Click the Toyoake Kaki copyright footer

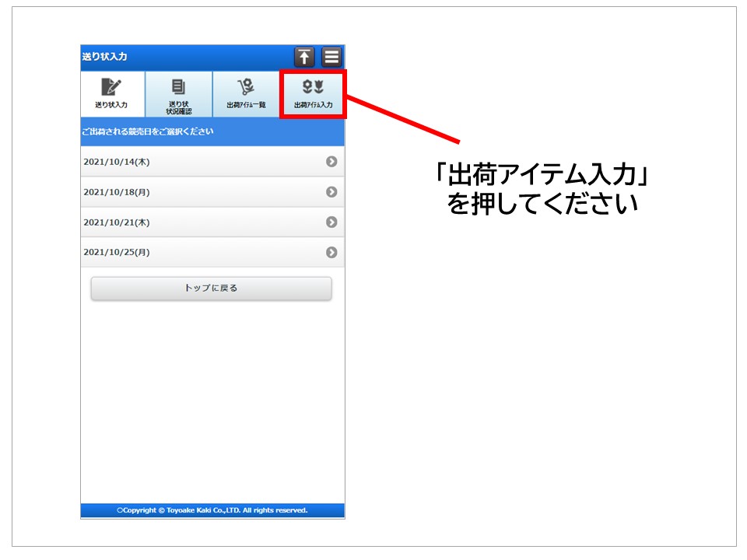pos(212,510)
